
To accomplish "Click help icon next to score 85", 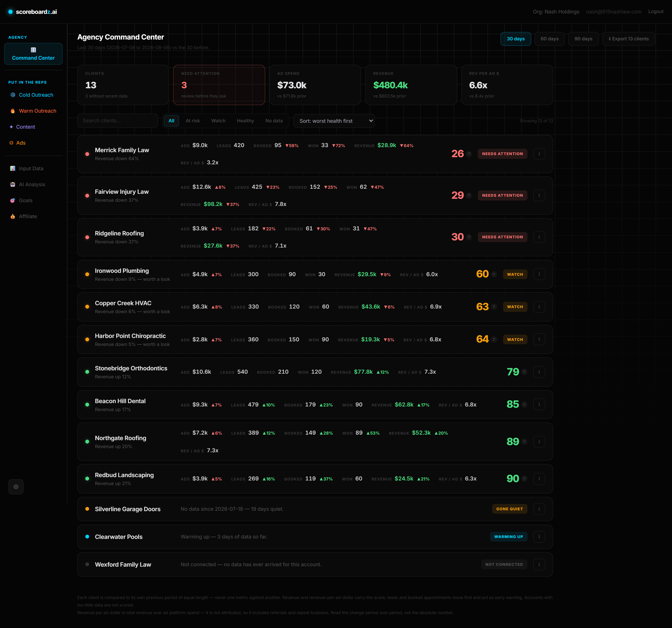I will point(524,404).
